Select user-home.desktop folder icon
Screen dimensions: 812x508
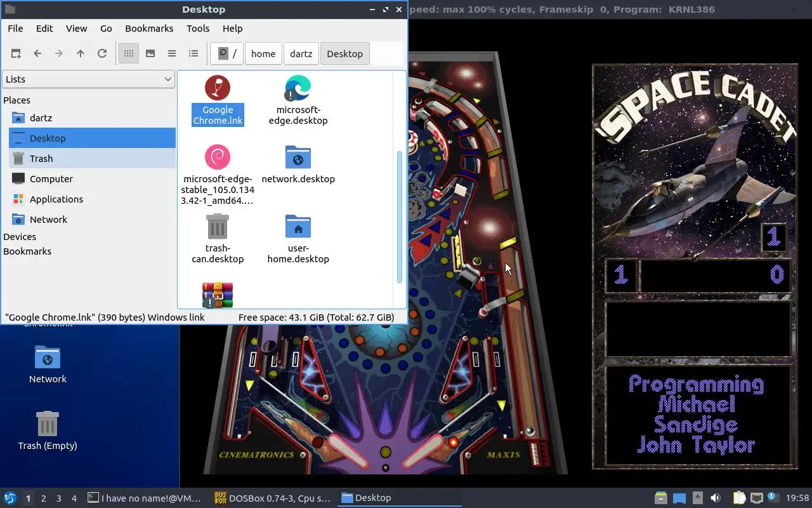pos(298,226)
